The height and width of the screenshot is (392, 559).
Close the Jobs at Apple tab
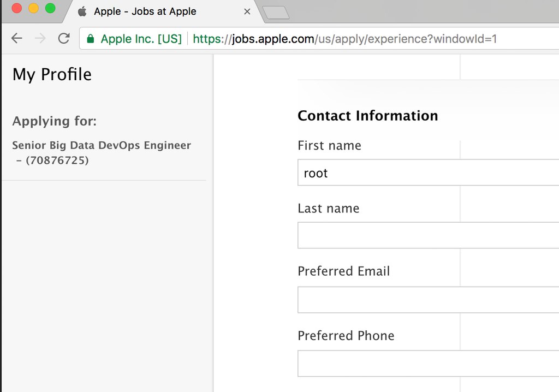pos(247,12)
